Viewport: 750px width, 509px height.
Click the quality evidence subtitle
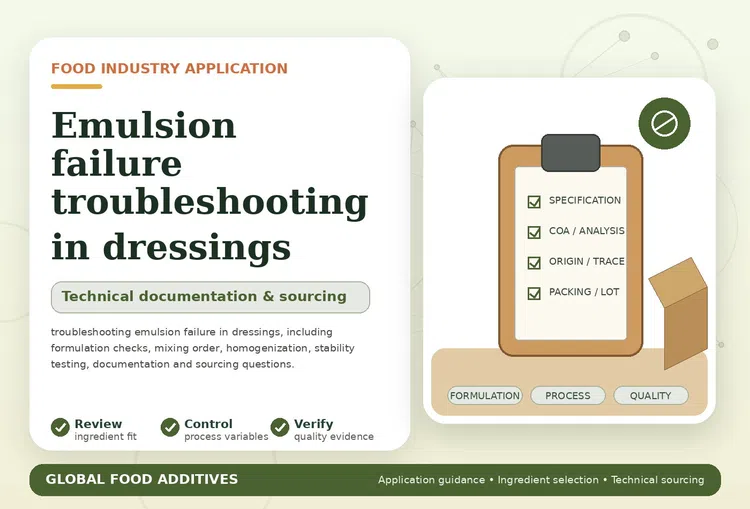coord(334,436)
